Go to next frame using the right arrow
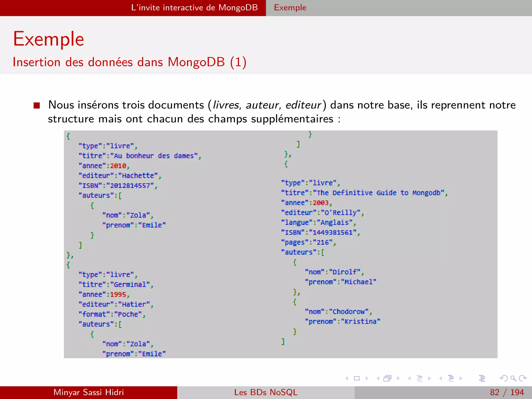Screen dimensions: 532x399 [398, 378]
